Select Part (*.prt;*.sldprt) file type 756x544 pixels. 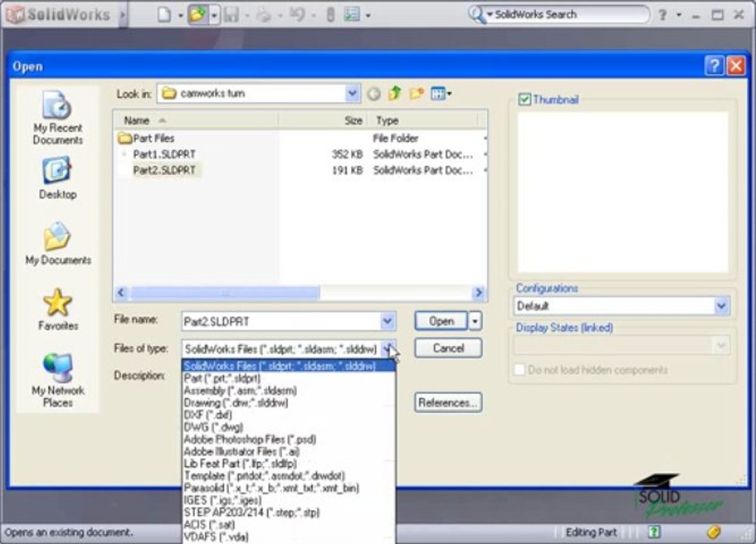(288, 379)
